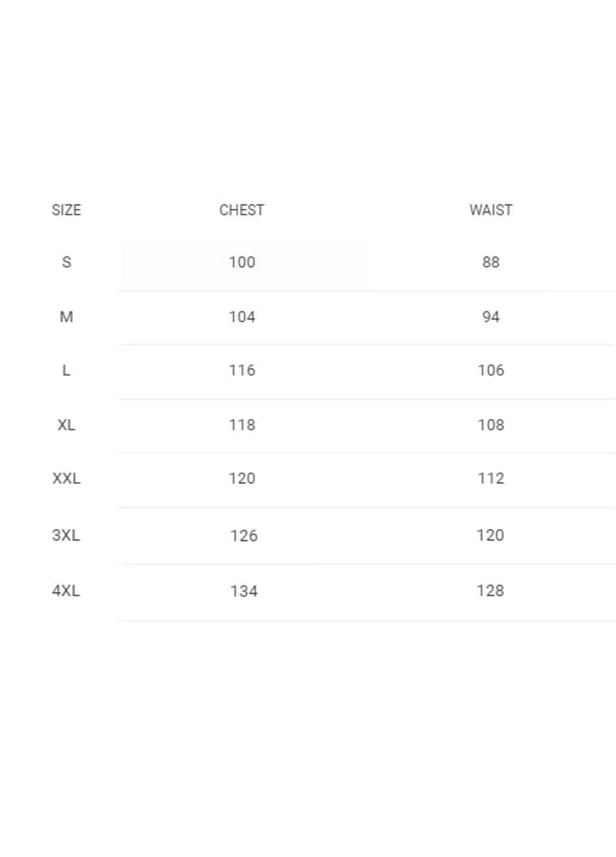Click the SIZE column header
The height and width of the screenshot is (857, 616).
[66, 210]
